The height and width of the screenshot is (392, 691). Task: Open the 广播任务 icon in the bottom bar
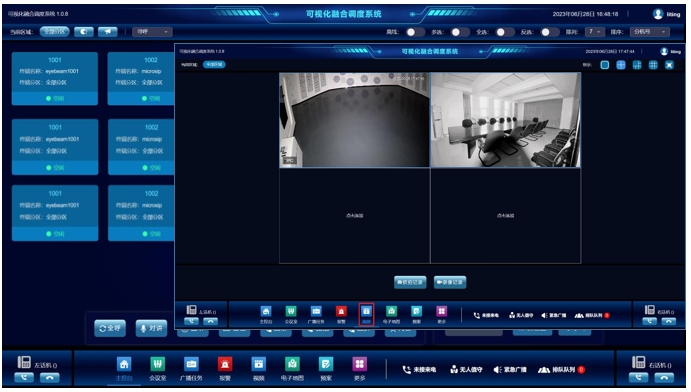click(x=191, y=369)
